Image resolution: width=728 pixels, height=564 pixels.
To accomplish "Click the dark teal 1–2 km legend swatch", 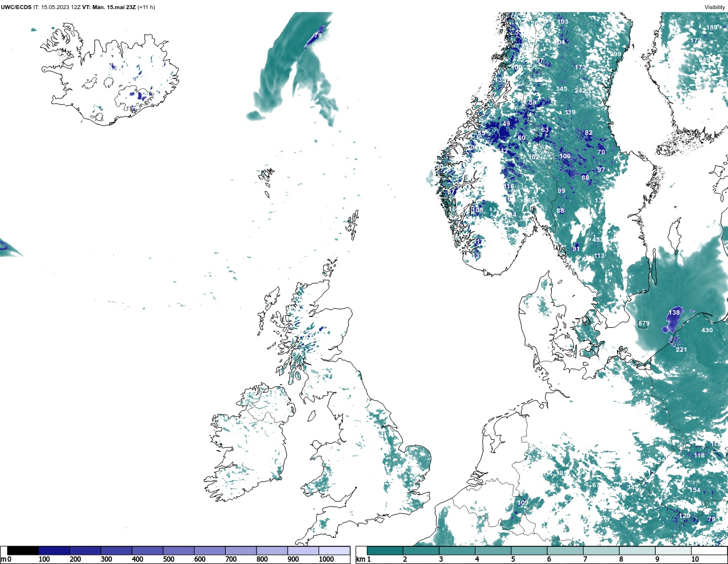I will point(385,550).
